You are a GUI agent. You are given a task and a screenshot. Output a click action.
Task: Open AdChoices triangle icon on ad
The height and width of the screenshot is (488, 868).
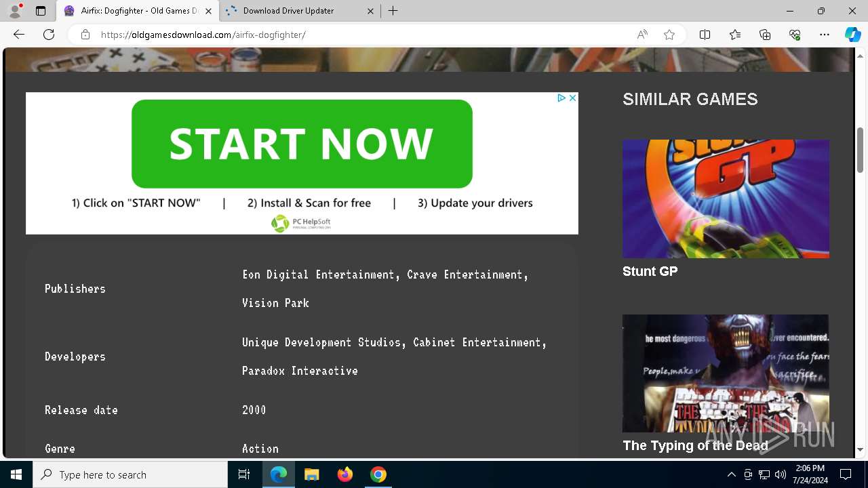coord(561,98)
